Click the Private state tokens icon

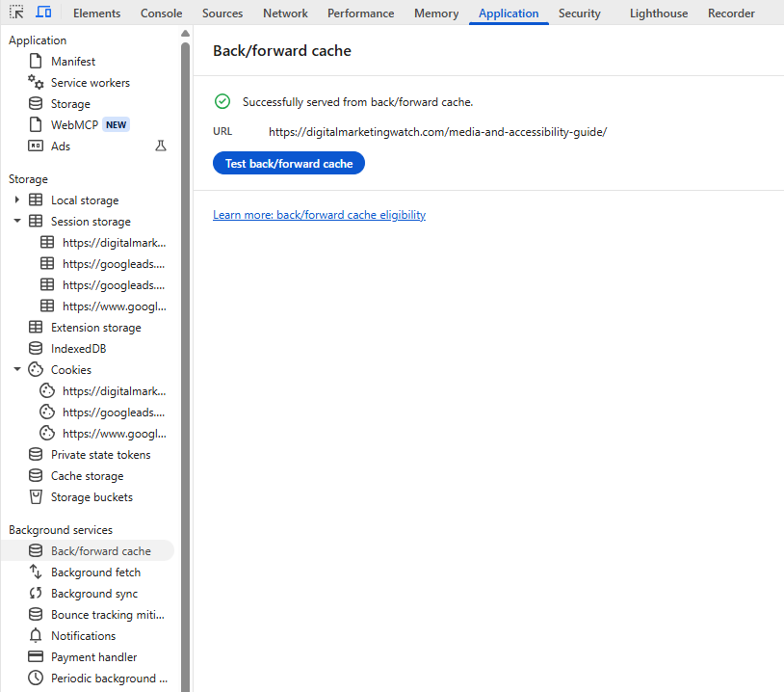pyautogui.click(x=36, y=454)
